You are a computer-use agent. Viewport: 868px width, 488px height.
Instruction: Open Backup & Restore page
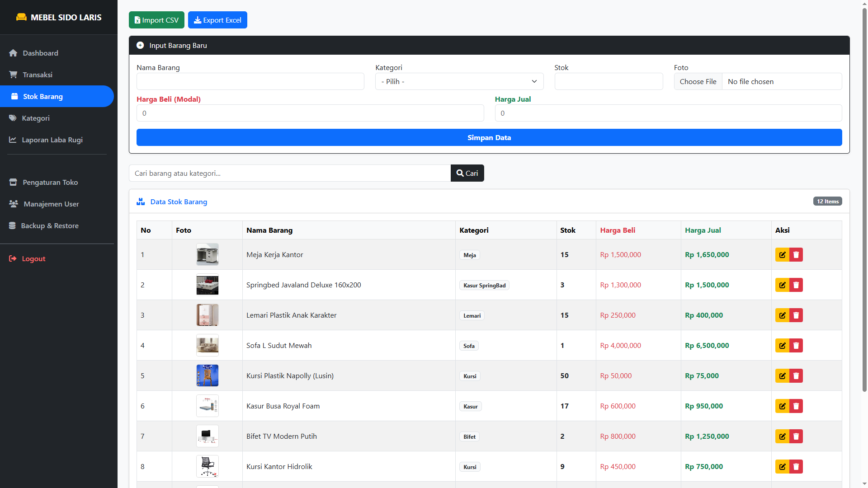pos(50,226)
